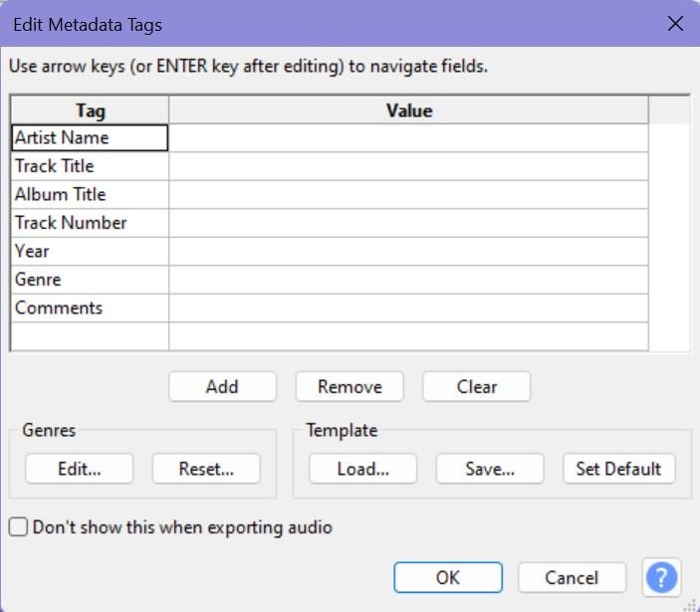The width and height of the screenshot is (700, 612).
Task: Select the Comments value cell
Action: (x=408, y=307)
